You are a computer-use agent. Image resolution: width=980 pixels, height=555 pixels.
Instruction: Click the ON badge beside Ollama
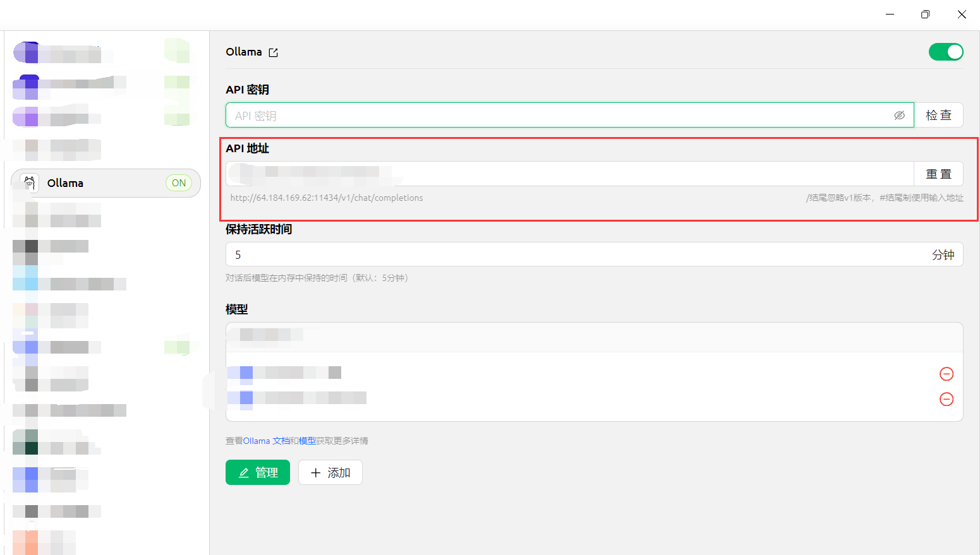179,183
